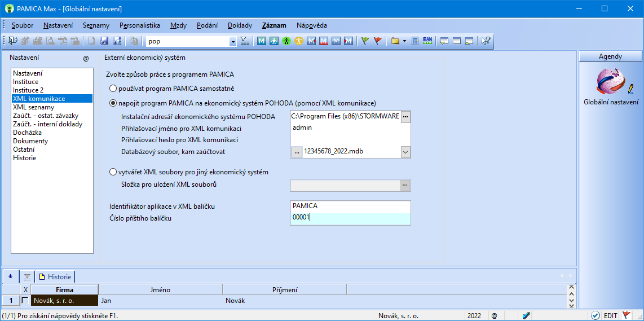The height and width of the screenshot is (321, 644).
Task: Select the asterisk tab
Action: coord(10,276)
